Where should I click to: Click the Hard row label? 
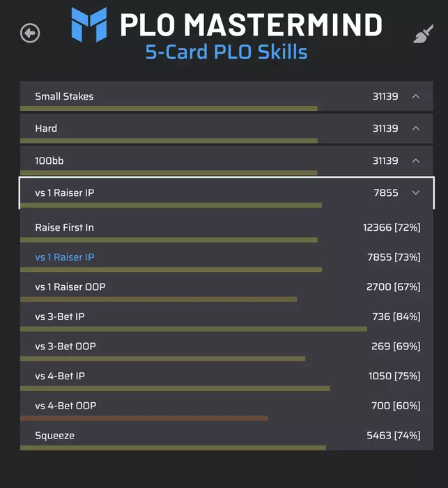46,128
